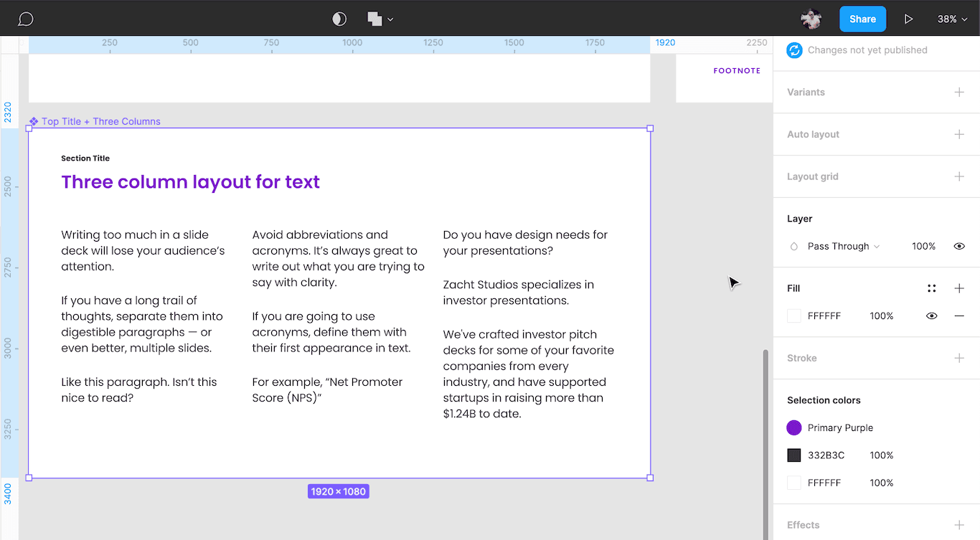980x540 pixels.
Task: Click 'Zacht Studios specializes in investor presentations' text
Action: (519, 293)
